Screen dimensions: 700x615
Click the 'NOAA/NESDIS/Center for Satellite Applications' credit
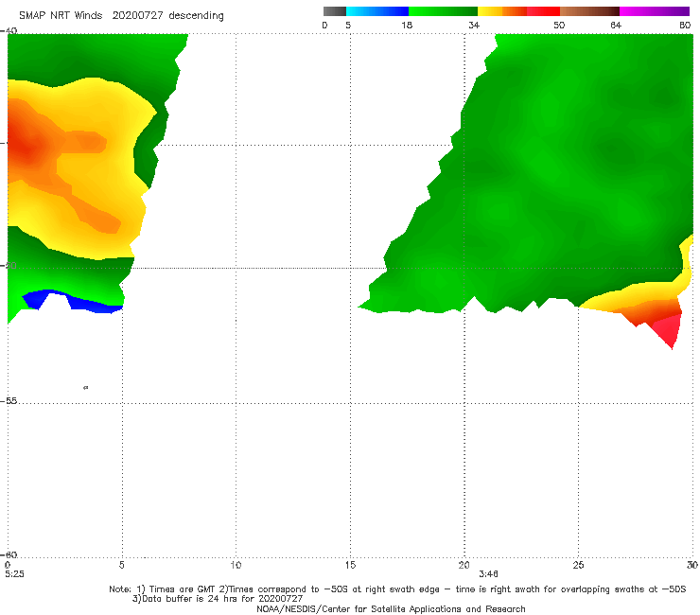coord(391,609)
